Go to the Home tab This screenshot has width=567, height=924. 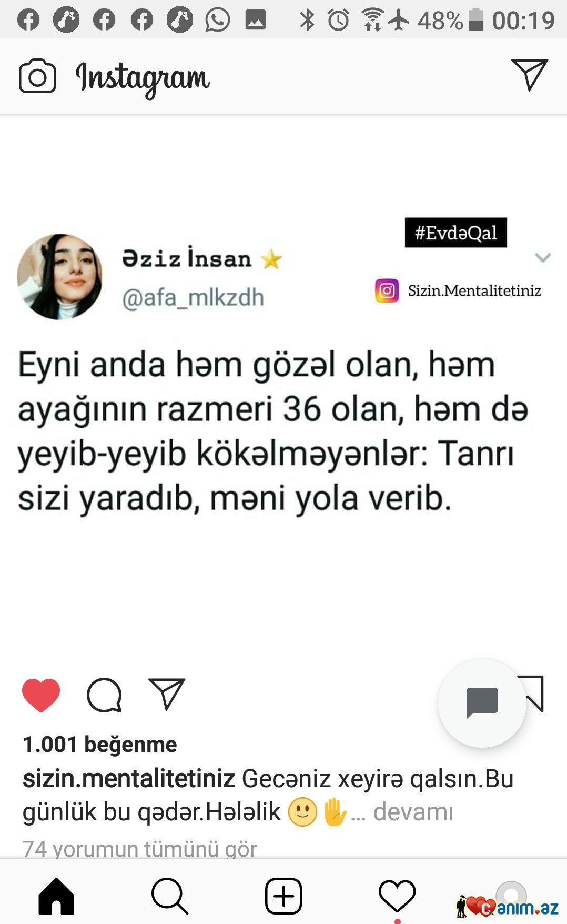point(56,896)
